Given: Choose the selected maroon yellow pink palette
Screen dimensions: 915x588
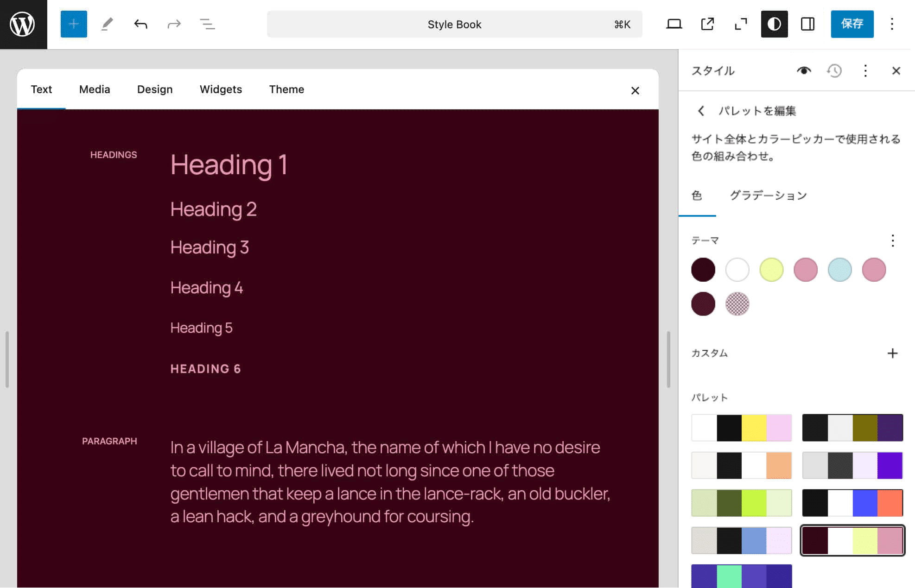Looking at the screenshot, I should (x=852, y=540).
